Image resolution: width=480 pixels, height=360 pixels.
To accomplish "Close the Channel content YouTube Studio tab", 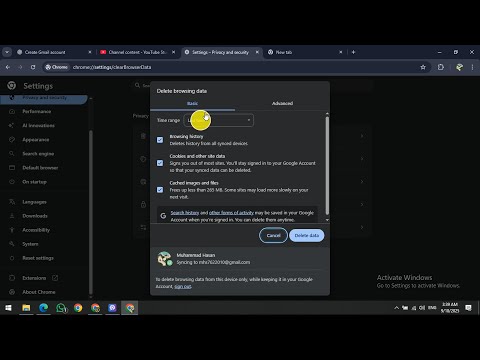I will pyautogui.click(x=173, y=52).
